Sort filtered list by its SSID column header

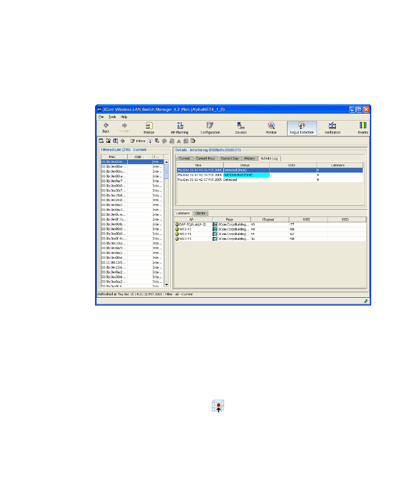click(140, 157)
